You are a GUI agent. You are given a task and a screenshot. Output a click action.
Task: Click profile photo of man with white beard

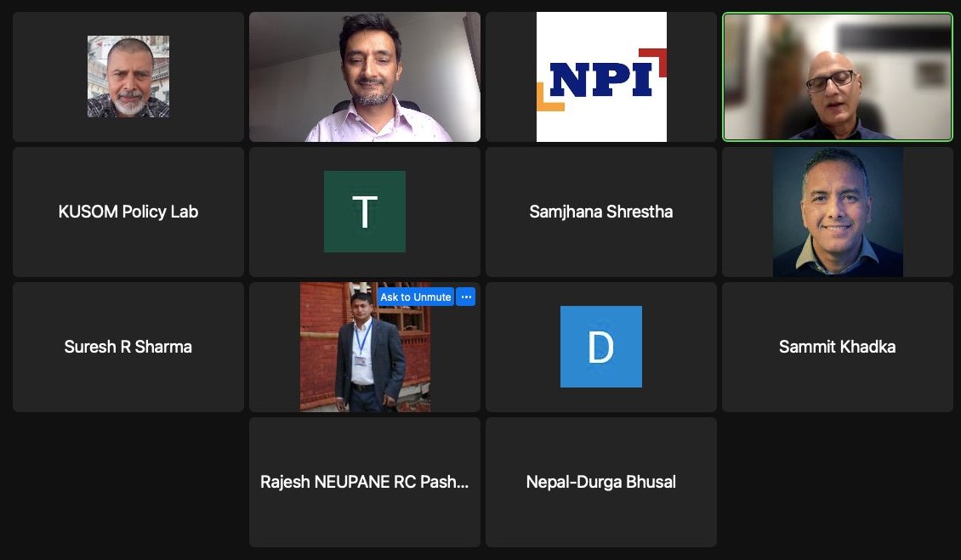click(x=128, y=76)
